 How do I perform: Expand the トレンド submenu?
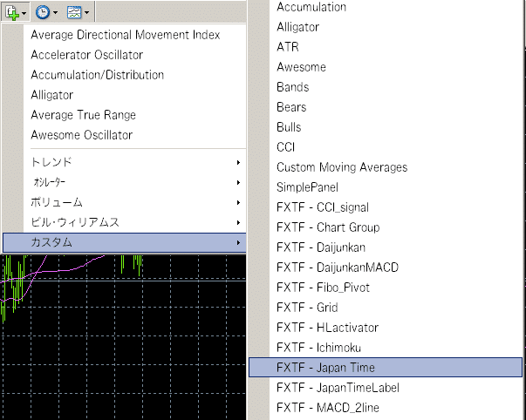point(125,162)
